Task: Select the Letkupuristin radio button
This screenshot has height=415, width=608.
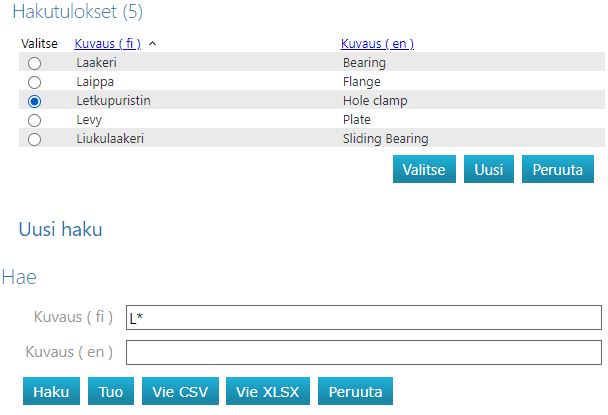Action: pos(35,101)
